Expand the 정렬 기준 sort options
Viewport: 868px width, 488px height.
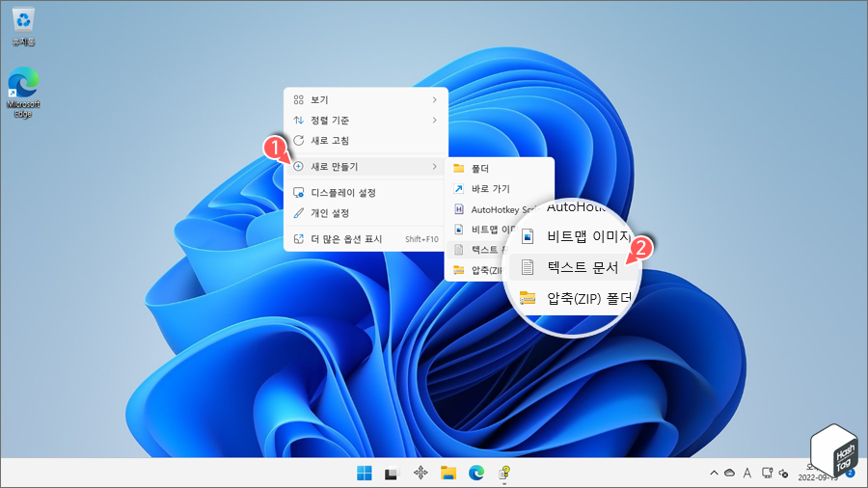pos(366,120)
